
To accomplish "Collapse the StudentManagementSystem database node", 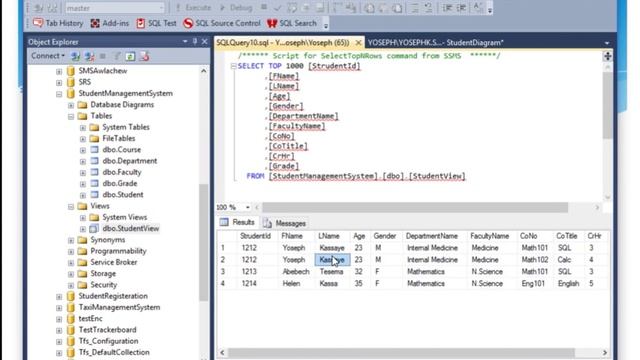I will 59,94.
